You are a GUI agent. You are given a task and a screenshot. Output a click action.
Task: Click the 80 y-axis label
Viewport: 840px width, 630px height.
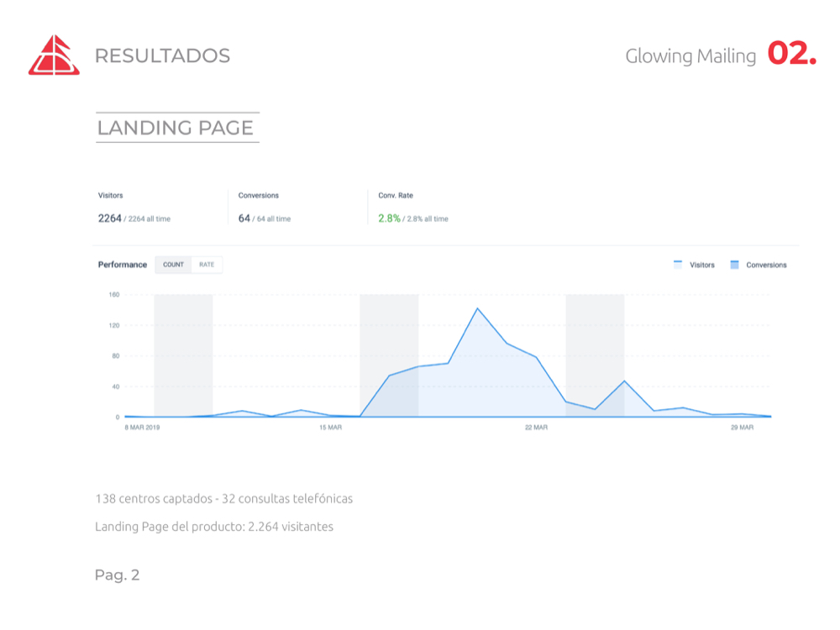(116, 355)
